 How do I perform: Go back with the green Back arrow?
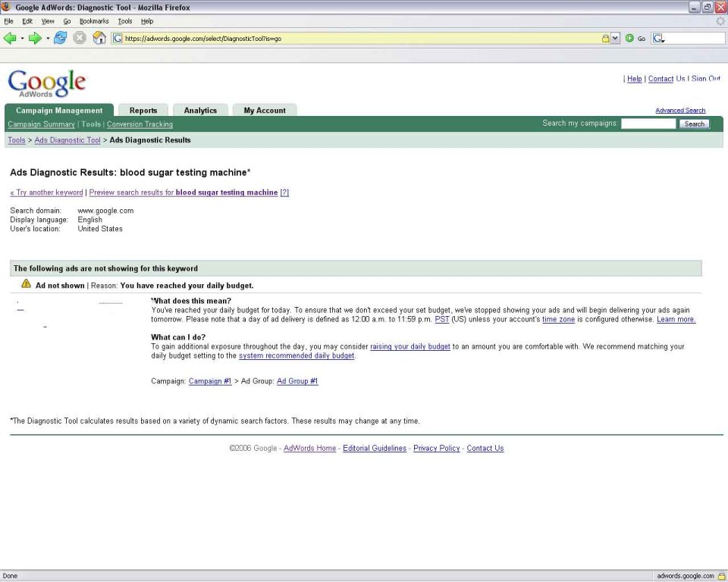[x=9, y=38]
